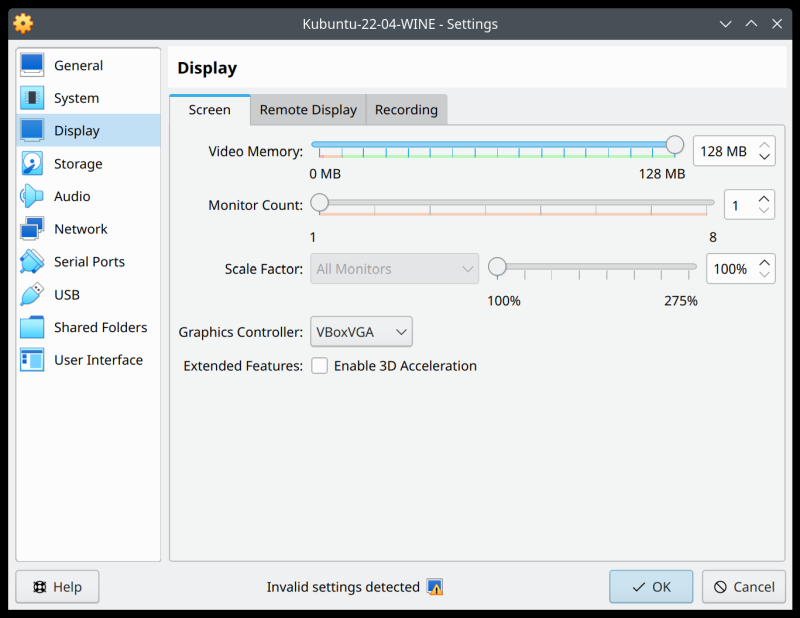This screenshot has height=618, width=800.
Task: Click the Video Memory slider handle
Action: click(675, 146)
